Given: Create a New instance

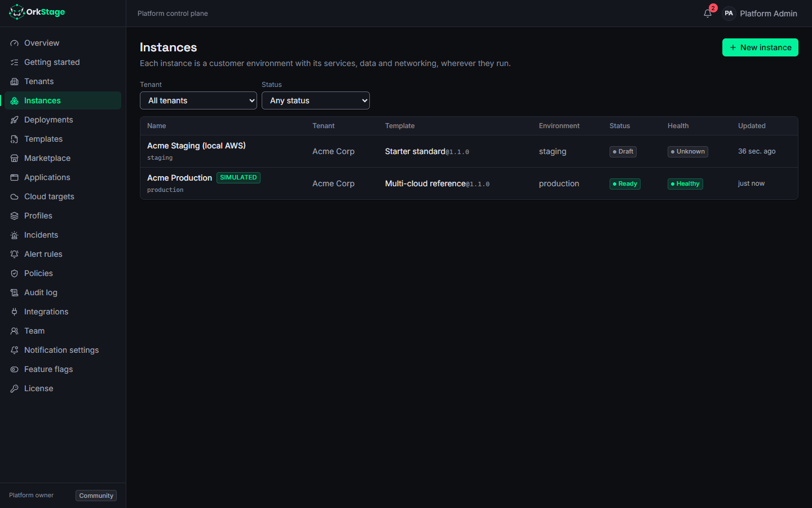Looking at the screenshot, I should tap(760, 47).
